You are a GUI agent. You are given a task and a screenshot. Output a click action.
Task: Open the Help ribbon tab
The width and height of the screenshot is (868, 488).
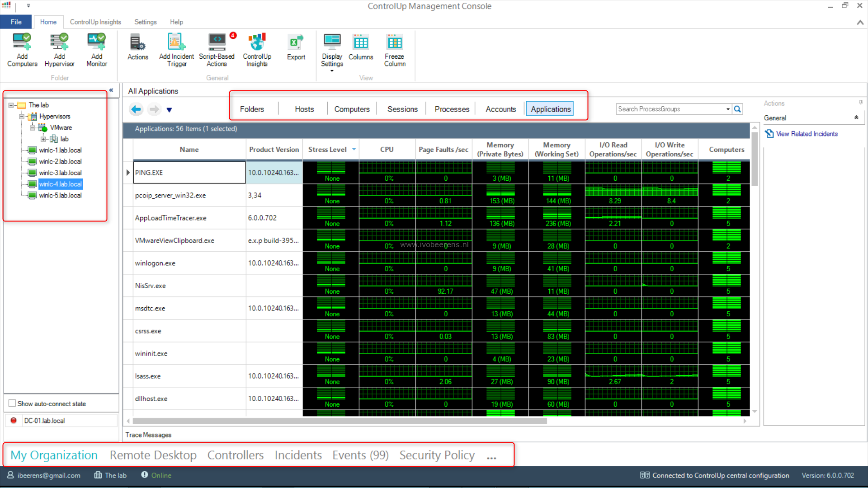176,22
